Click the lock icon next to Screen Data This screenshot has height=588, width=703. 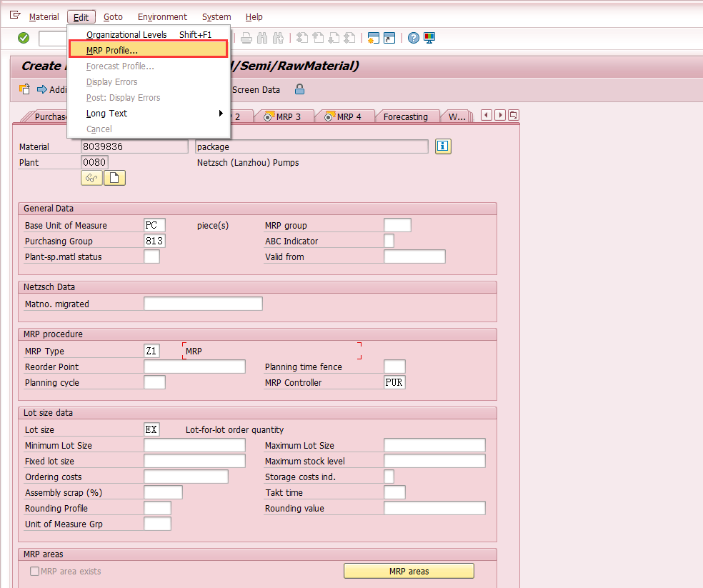pos(299,89)
